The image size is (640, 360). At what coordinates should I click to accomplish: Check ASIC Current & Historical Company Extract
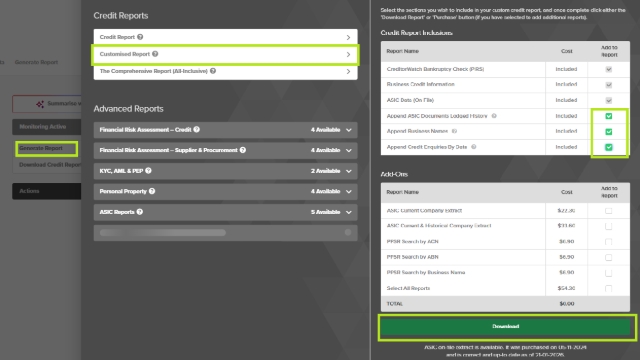(609, 227)
